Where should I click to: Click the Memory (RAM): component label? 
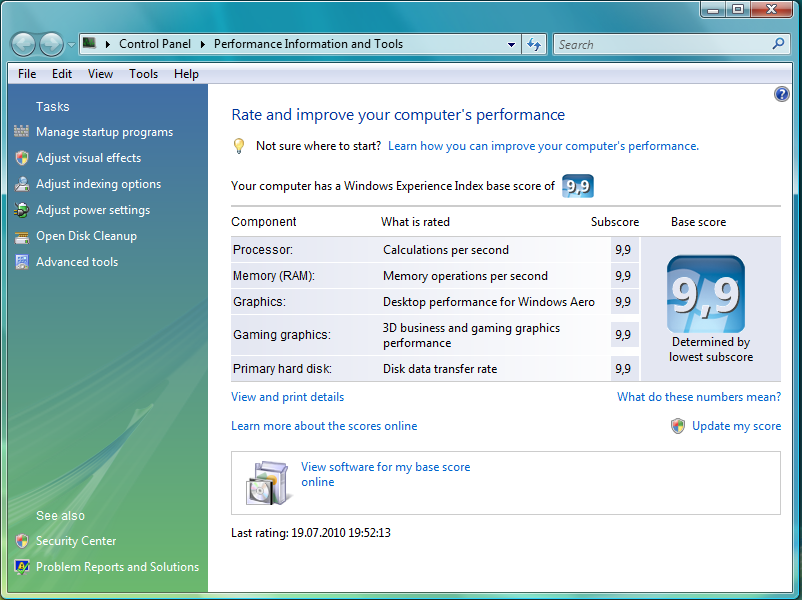point(274,276)
